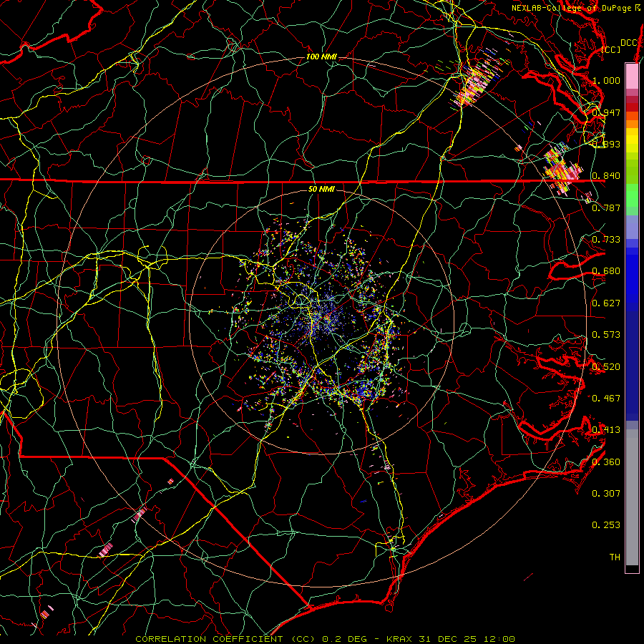Viewport: 644px width, 644px height.
Task: Click the "100 NMI" range ring label
Action: [x=321, y=57]
